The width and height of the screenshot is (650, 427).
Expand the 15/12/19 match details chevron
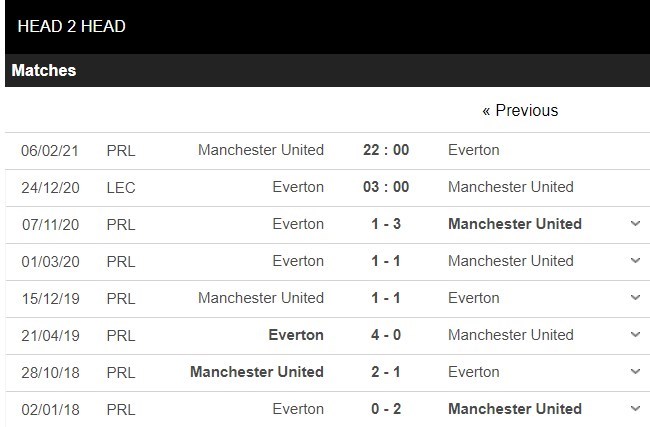tap(635, 298)
